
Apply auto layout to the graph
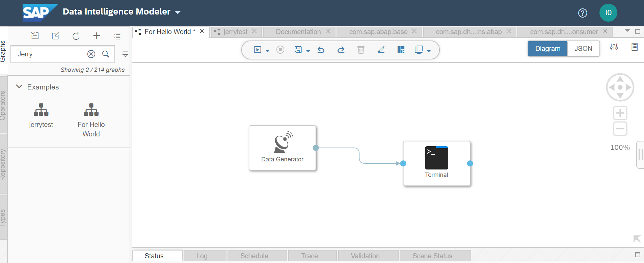[x=401, y=50]
